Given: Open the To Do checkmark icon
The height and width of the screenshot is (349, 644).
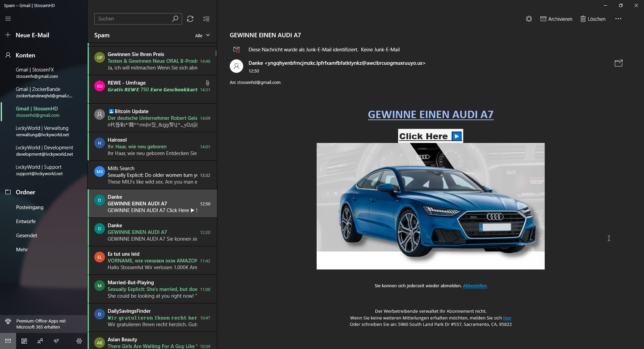Looking at the screenshot, I should click(56, 341).
